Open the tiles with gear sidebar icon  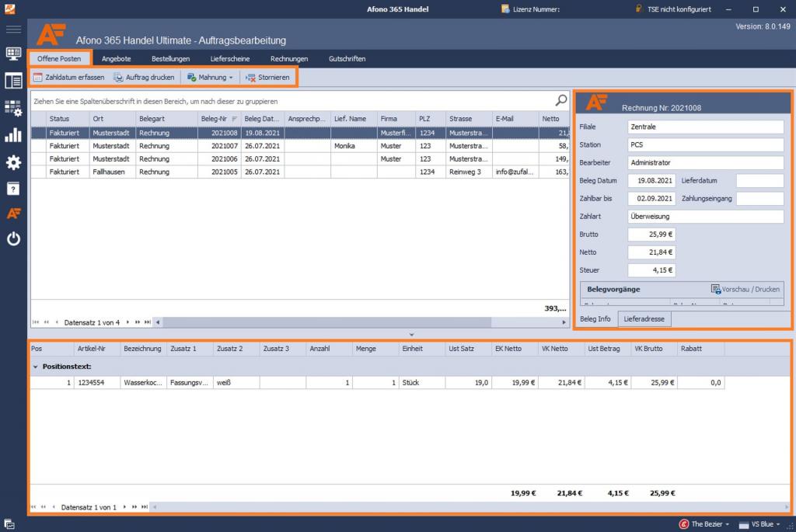(13, 108)
